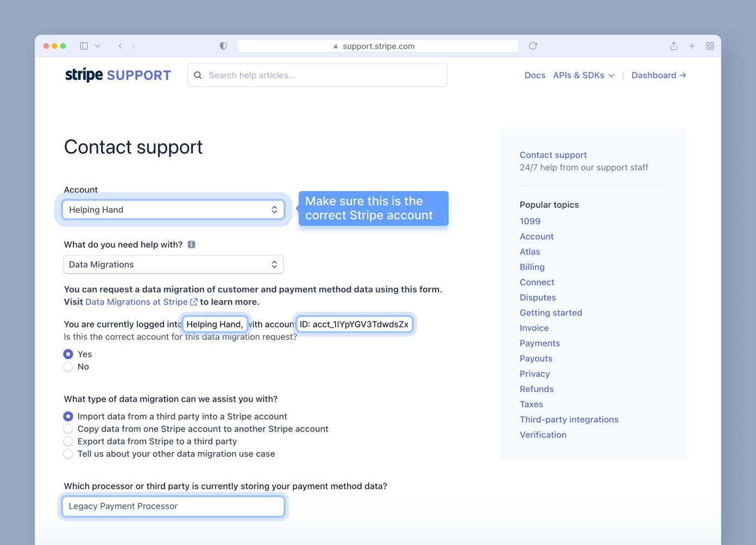Open the Invoice popular topic
This screenshot has width=756, height=545.
pos(534,328)
